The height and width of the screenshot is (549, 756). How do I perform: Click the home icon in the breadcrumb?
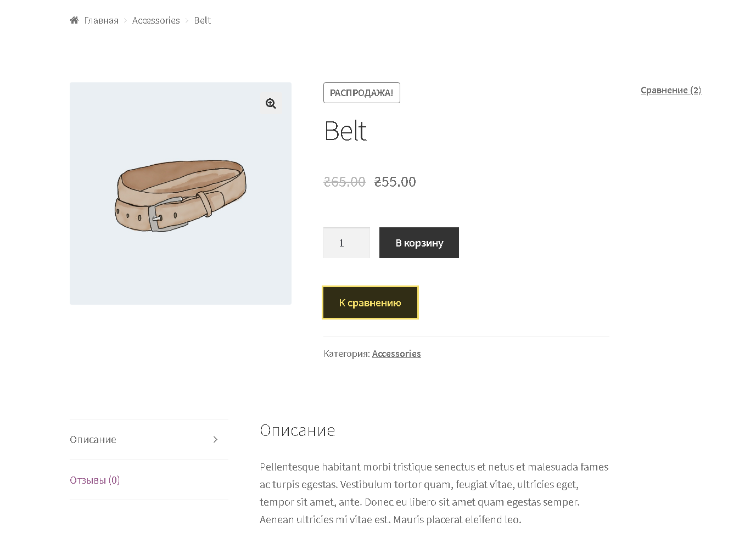pos(74,20)
